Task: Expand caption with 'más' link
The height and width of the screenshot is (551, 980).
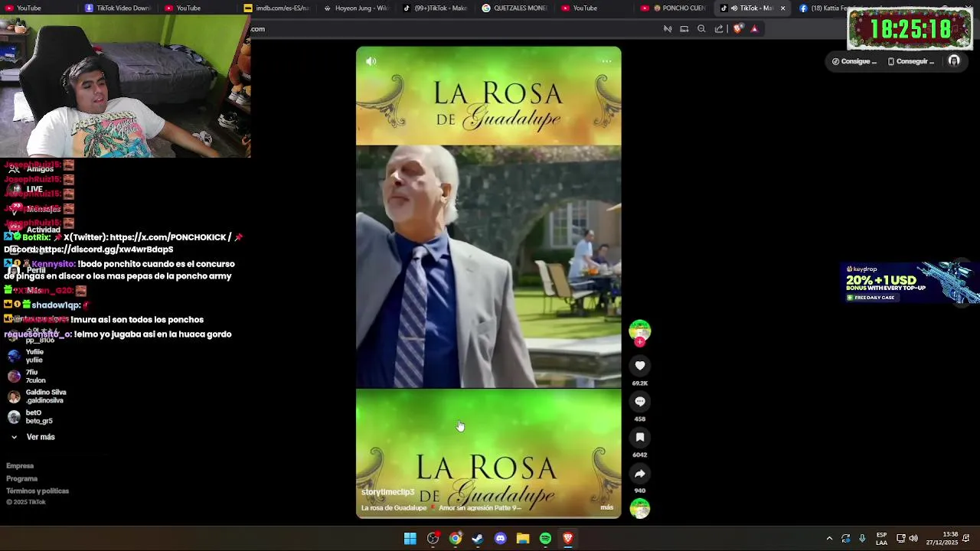Action: pos(606,507)
